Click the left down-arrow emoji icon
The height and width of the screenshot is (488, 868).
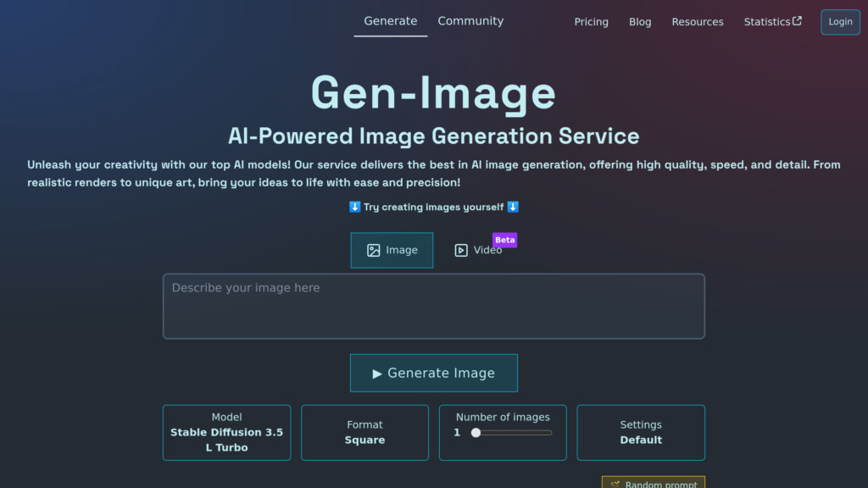[355, 207]
